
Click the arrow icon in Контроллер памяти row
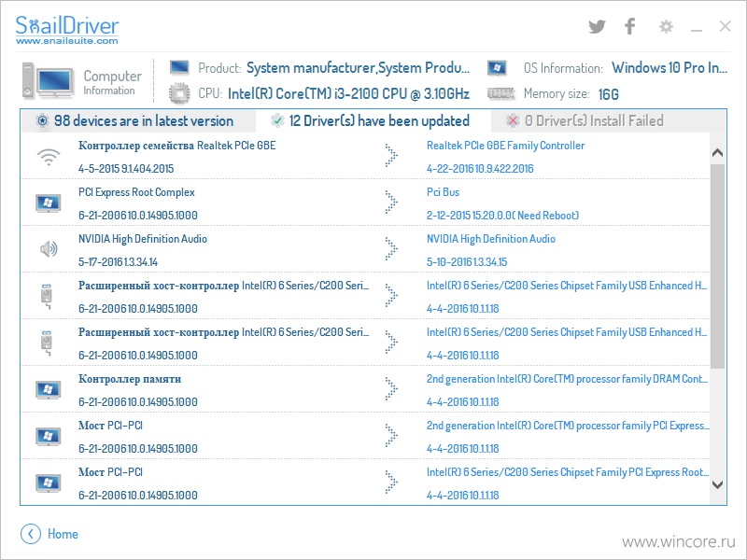[391, 389]
